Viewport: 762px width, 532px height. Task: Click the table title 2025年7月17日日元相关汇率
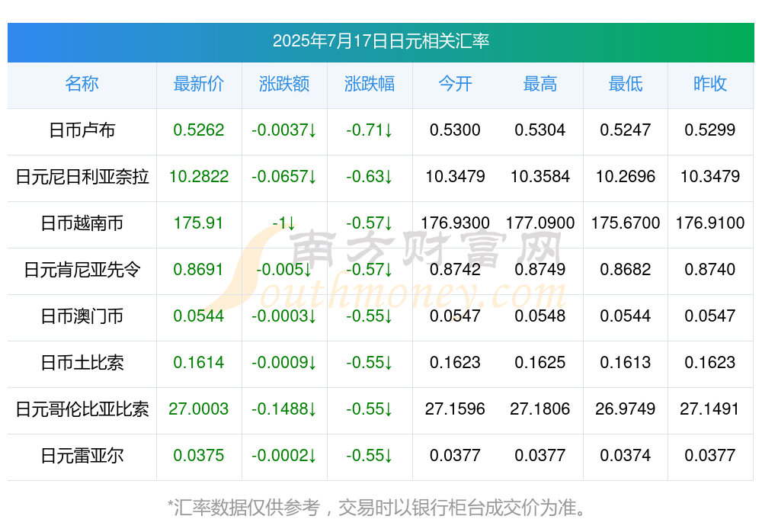point(380,41)
